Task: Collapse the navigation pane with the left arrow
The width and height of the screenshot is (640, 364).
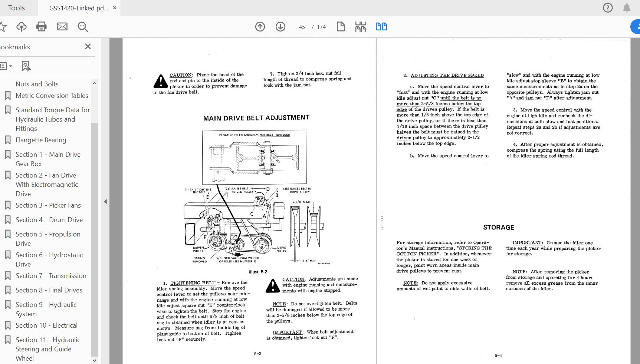Action: 105,202
